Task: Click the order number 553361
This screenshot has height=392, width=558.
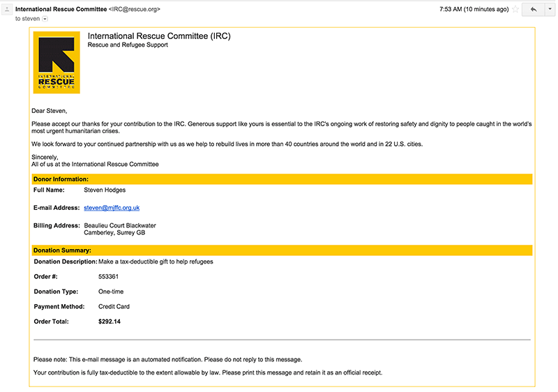Action: click(108, 276)
